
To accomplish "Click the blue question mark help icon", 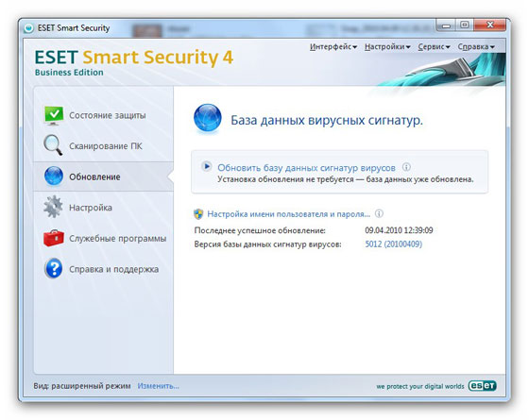I will [x=53, y=269].
